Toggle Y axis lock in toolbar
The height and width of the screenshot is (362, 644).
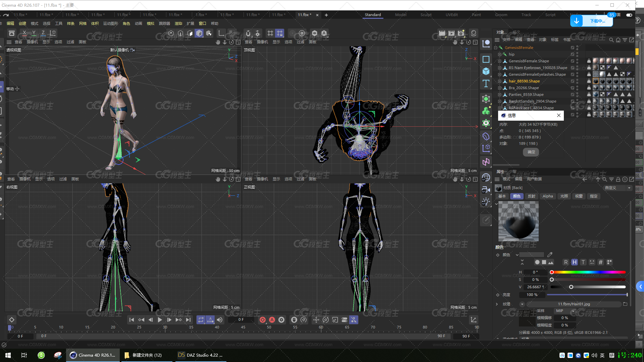coord(34,33)
